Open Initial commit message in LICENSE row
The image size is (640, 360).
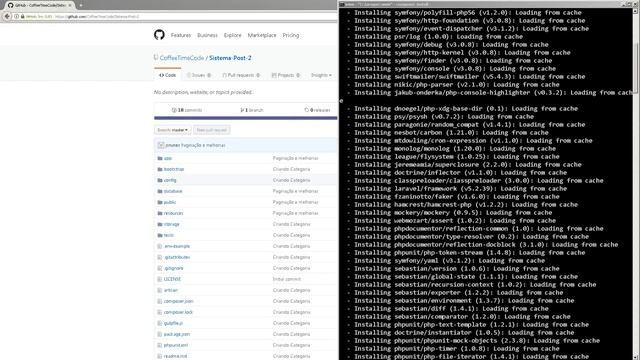pyautogui.click(x=287, y=280)
